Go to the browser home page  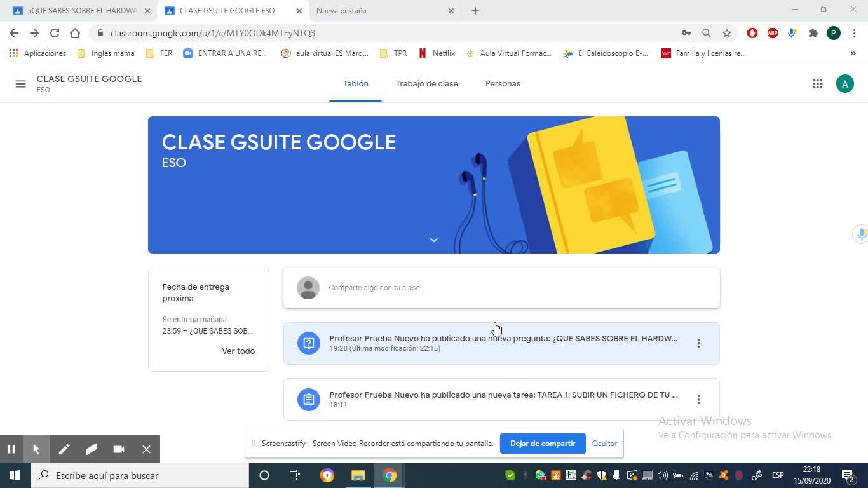point(75,33)
